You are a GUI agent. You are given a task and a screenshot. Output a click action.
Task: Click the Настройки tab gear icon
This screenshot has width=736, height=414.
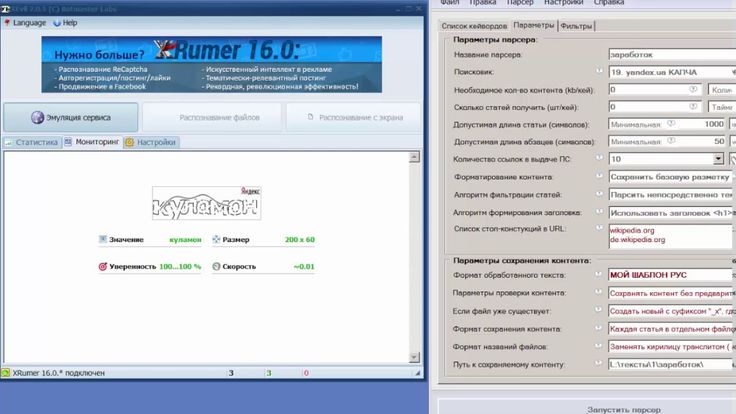pos(130,142)
